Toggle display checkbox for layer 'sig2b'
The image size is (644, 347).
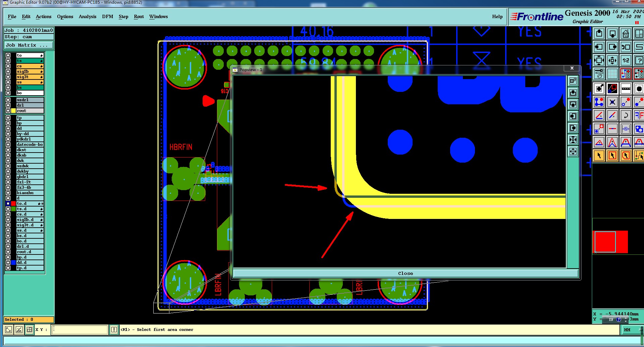pyautogui.click(x=8, y=71)
